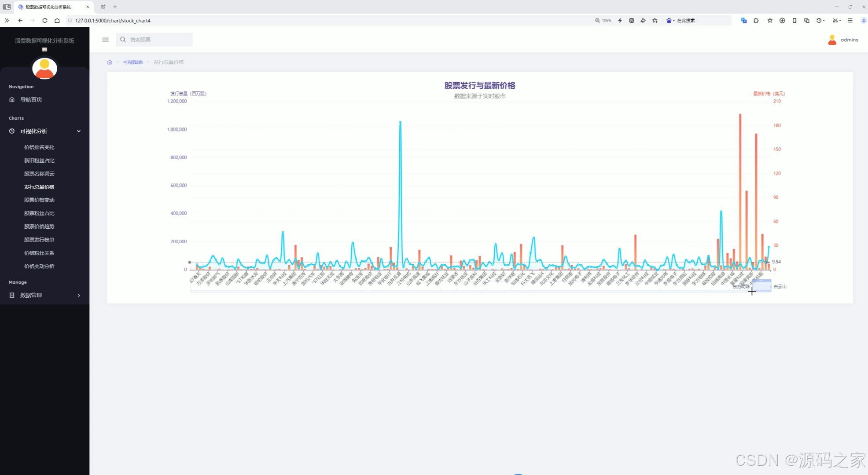Reload the page with the browser refresh icon

tap(44, 20)
